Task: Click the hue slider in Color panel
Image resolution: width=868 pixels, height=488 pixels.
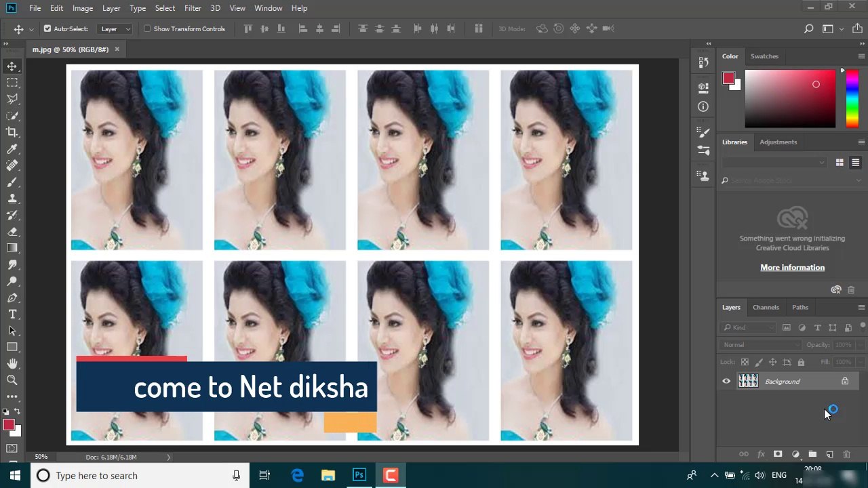Action: [x=852, y=99]
